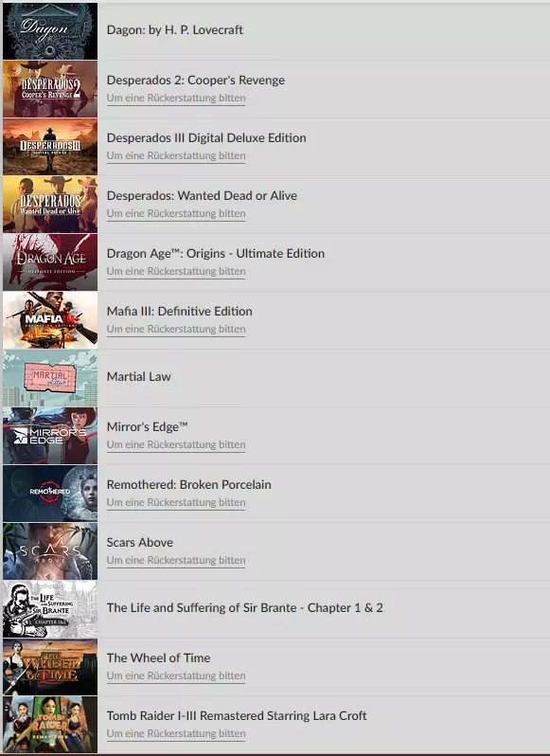The image size is (550, 756).
Task: Select The Life and Suffering of Sir Brante title
Action: pyautogui.click(x=244, y=607)
